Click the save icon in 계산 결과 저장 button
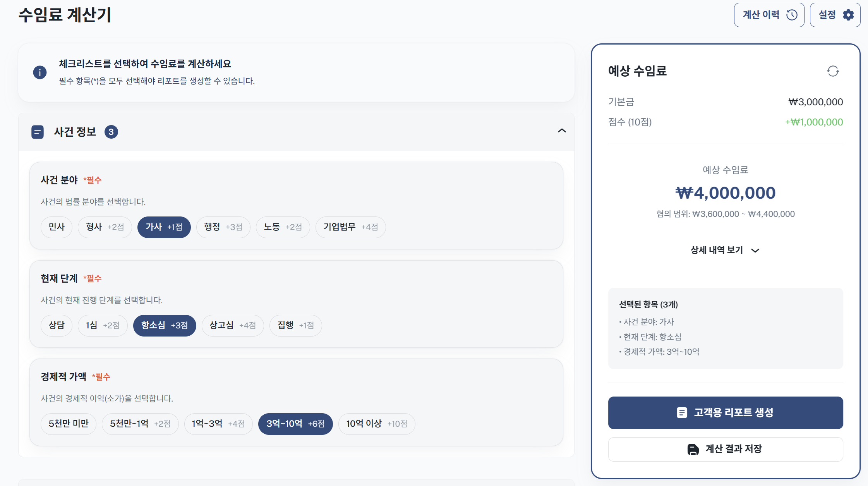The width and height of the screenshot is (868, 486). [693, 449]
